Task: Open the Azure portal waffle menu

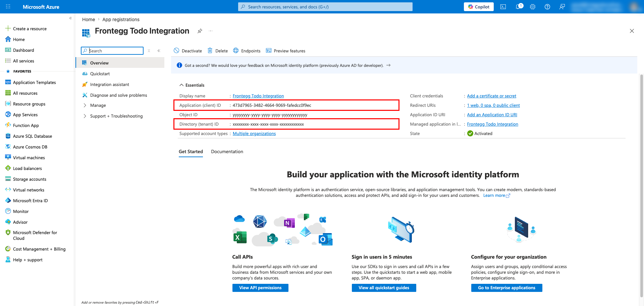Action: tap(8, 7)
